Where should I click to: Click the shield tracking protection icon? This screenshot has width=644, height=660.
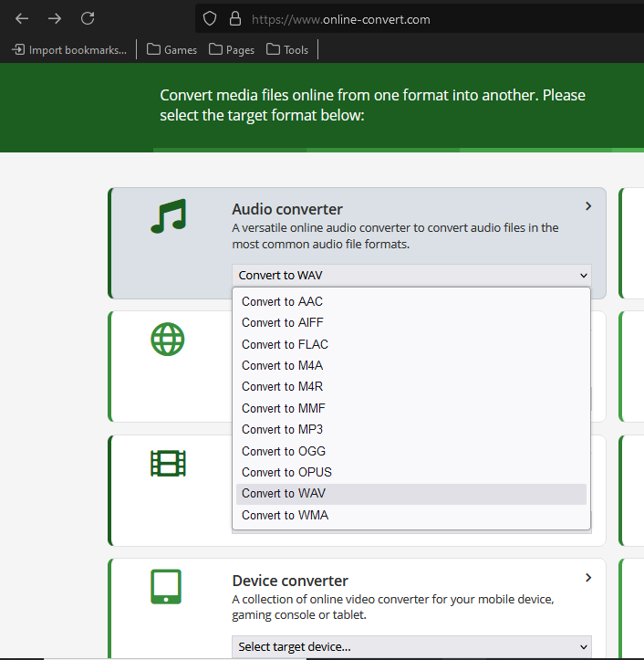tap(210, 19)
